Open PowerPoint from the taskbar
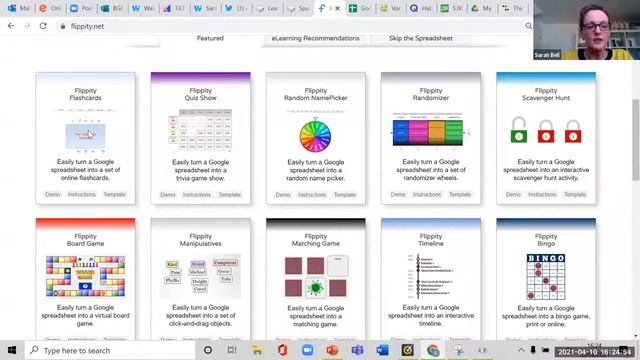Image resolution: width=640 pixels, height=360 pixels. coord(332,350)
